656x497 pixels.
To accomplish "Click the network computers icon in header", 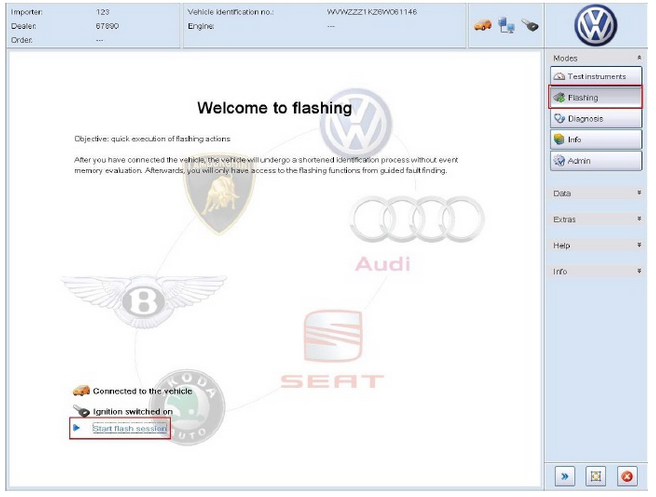I will click(x=506, y=26).
